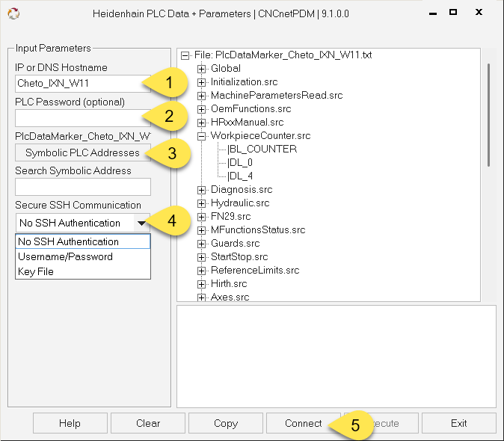Focus the IP or DNS Hostname field
Screen dimensions: 504x441
point(83,84)
